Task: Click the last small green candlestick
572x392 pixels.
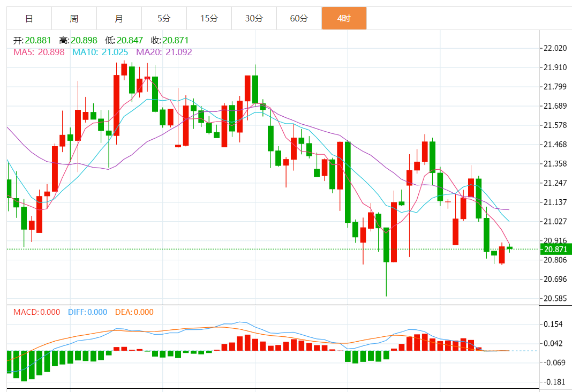Action: [510, 248]
